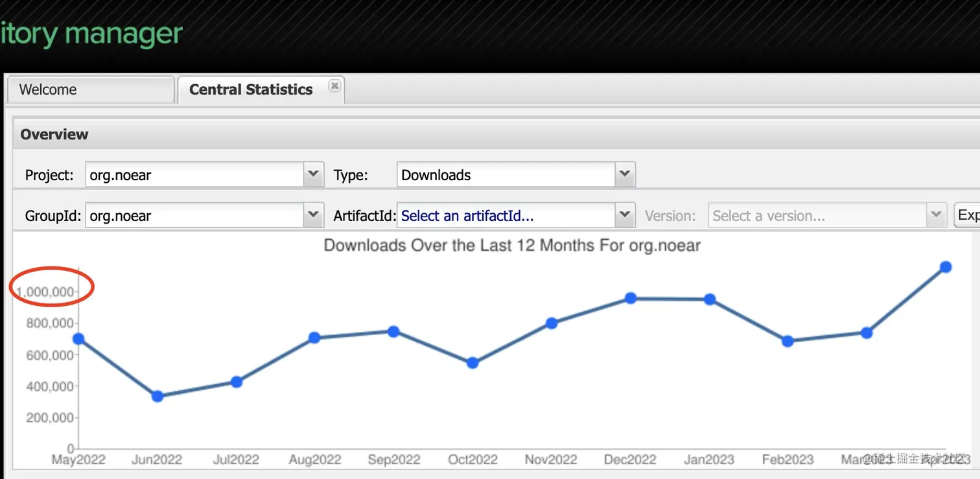Click the May2022 data point

point(78,339)
